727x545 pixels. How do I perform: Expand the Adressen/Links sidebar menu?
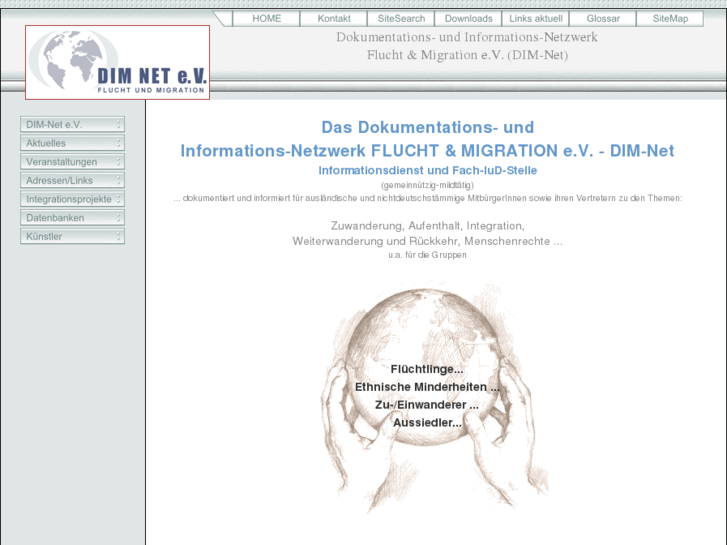(72, 180)
